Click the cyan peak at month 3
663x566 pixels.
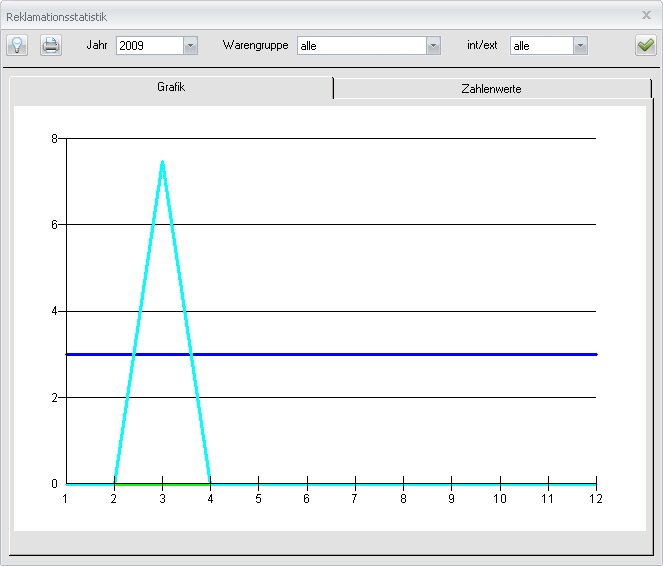click(162, 162)
